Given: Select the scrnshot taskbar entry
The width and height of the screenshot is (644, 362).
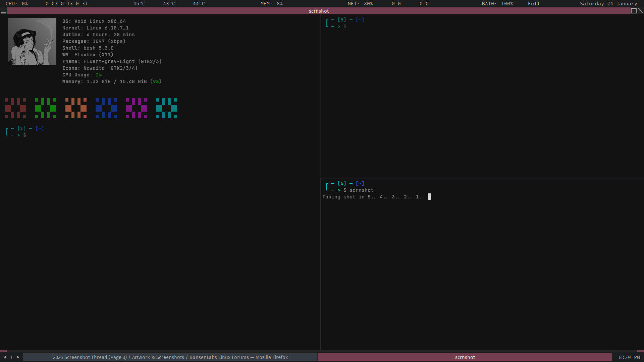Looking at the screenshot, I should (x=465, y=357).
